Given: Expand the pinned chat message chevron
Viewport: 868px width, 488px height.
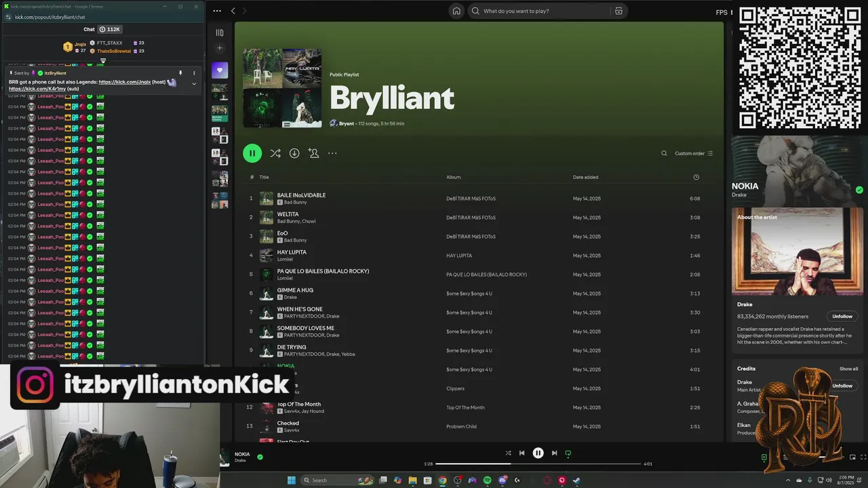Looking at the screenshot, I should (x=194, y=84).
